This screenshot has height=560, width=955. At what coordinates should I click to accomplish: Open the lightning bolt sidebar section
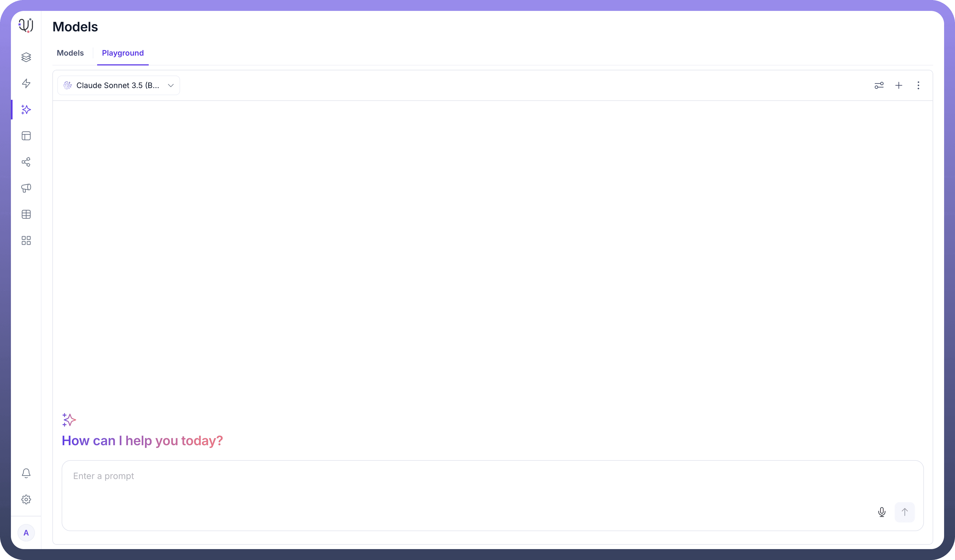[x=26, y=83]
